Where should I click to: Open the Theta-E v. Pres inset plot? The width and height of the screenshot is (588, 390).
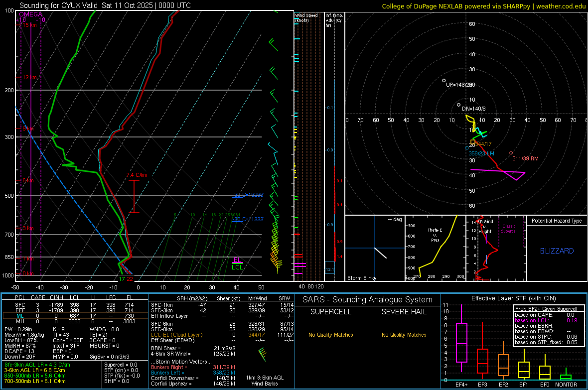(436, 248)
